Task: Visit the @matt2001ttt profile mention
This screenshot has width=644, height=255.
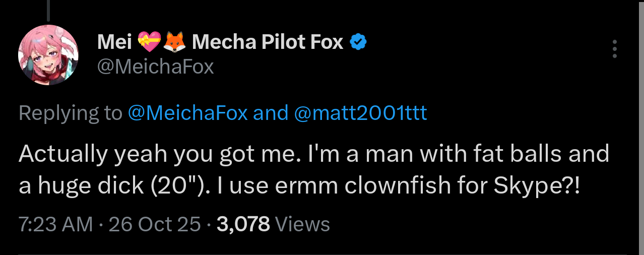Action: pos(360,113)
